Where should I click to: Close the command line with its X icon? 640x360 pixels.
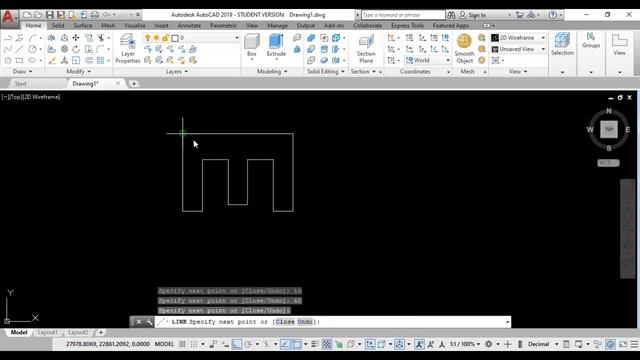click(x=138, y=322)
